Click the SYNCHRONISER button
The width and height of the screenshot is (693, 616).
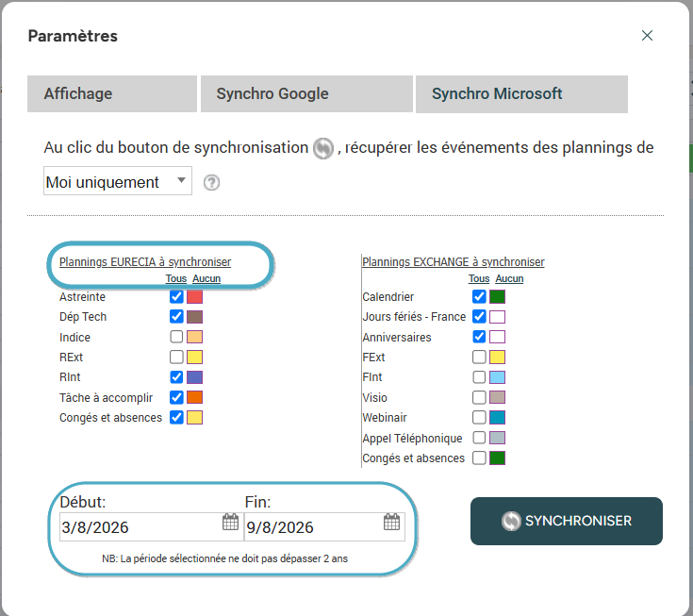tap(566, 521)
